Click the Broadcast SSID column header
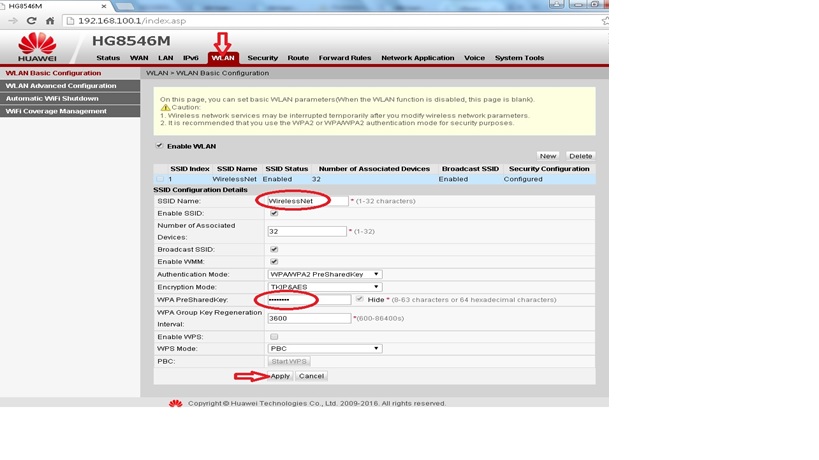Viewport: 819px width, 460px height. click(x=470, y=169)
